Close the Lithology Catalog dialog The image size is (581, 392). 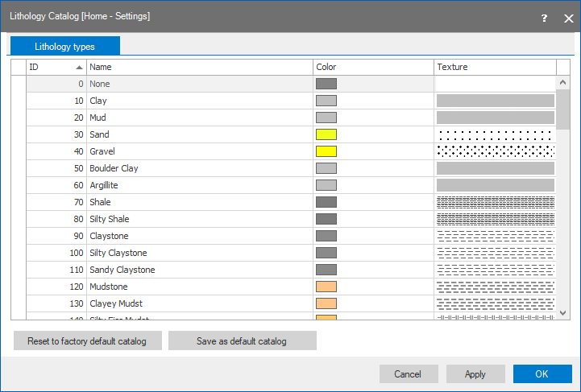point(569,17)
